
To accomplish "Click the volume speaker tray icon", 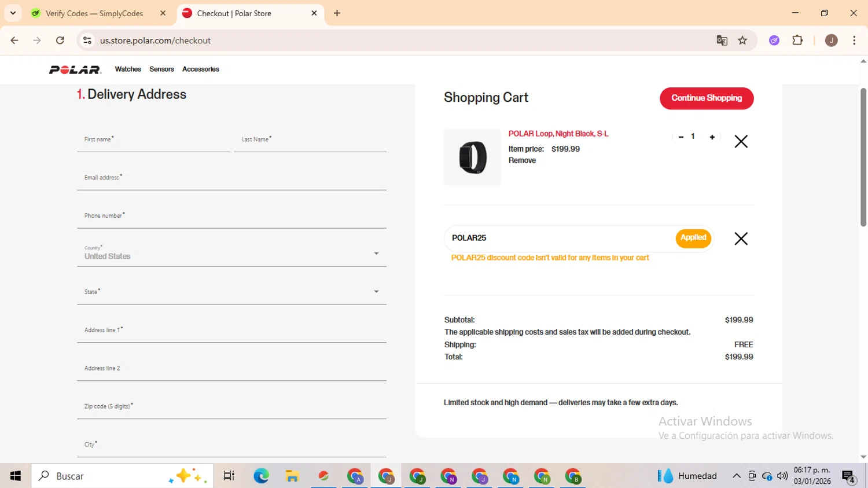I will click(782, 476).
